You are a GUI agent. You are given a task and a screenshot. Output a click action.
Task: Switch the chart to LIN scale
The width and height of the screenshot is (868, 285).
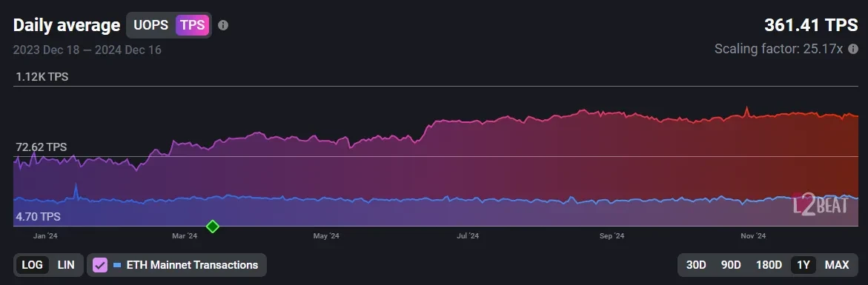click(66, 265)
